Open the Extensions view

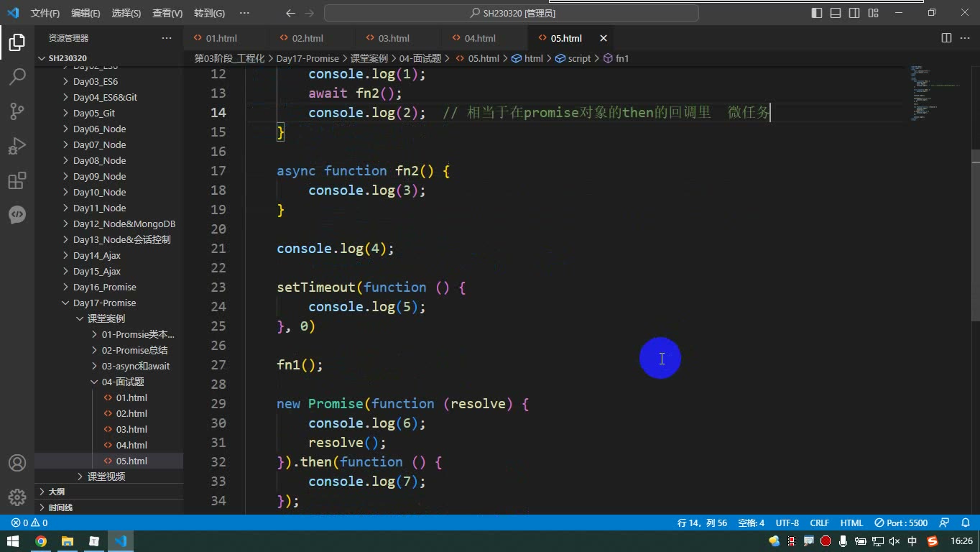[17, 180]
